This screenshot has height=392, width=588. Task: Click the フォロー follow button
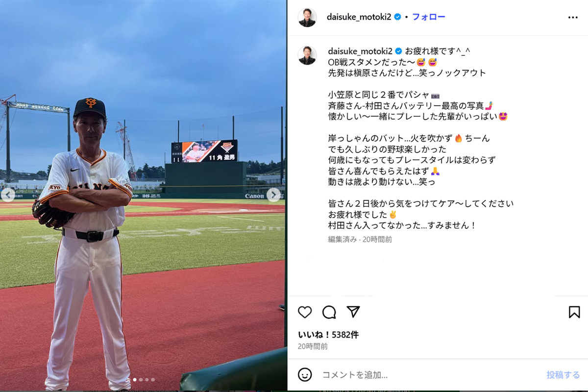pos(428,17)
